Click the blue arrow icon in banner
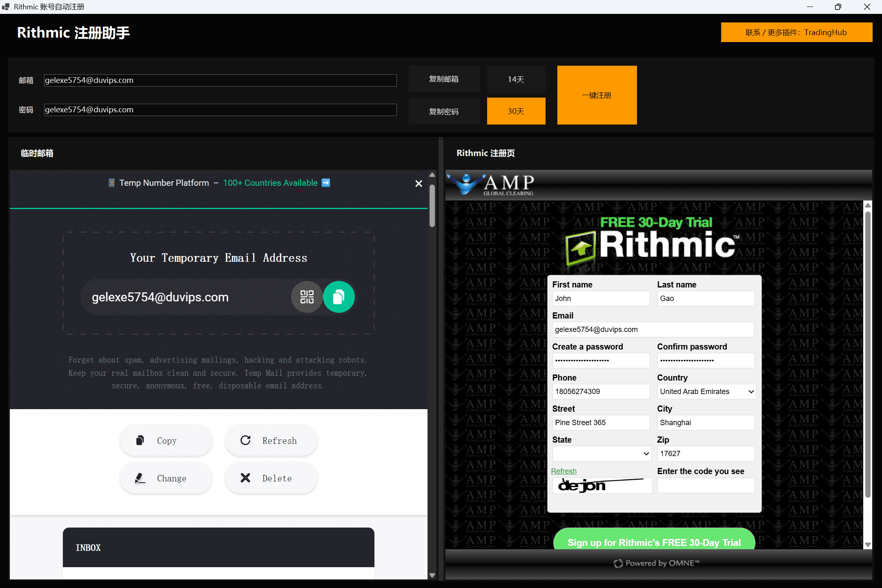The width and height of the screenshot is (882, 588). pos(326,183)
